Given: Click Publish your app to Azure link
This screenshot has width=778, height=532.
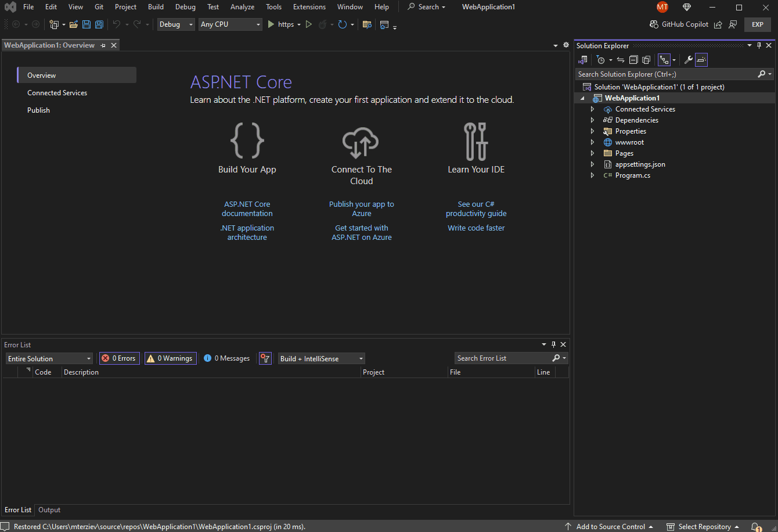Looking at the screenshot, I should point(362,209).
